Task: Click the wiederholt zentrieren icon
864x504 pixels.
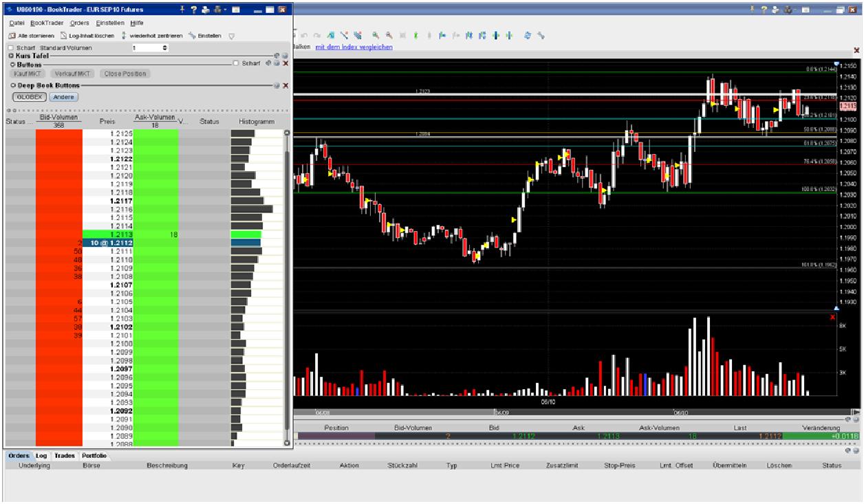Action: pos(123,35)
